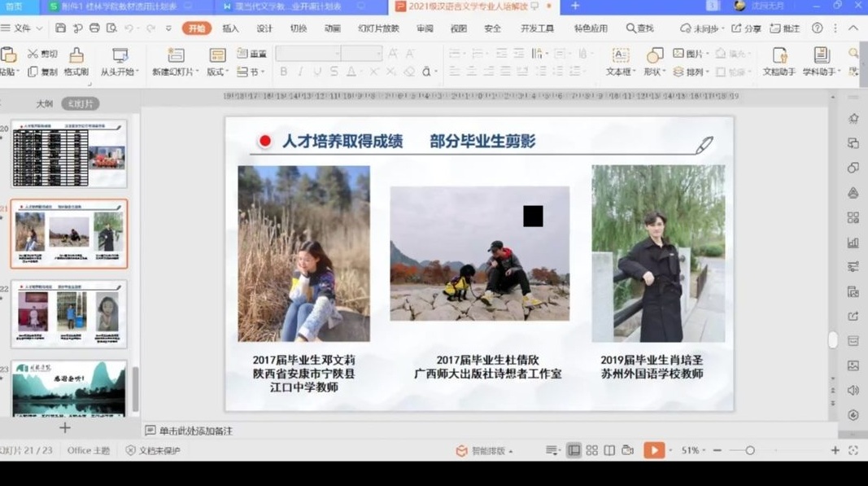Viewport: 868px width, 486px height.
Task: Switch thumbnail pane to 大纲 outline view
Action: click(x=45, y=103)
